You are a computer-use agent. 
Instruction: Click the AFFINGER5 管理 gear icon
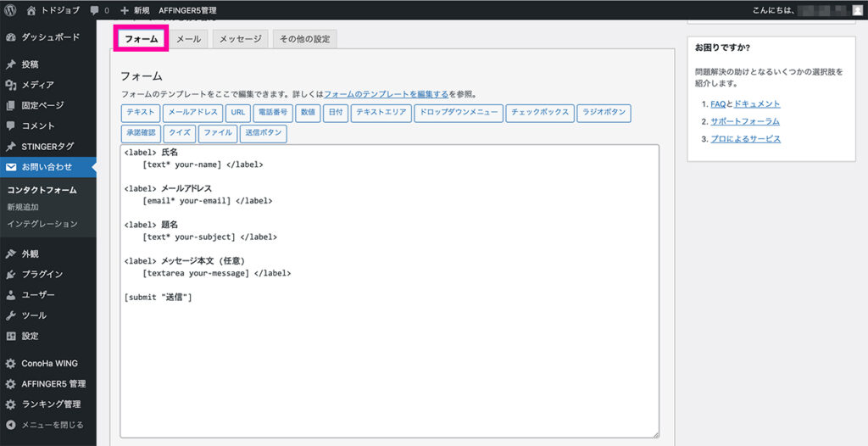pos(10,384)
